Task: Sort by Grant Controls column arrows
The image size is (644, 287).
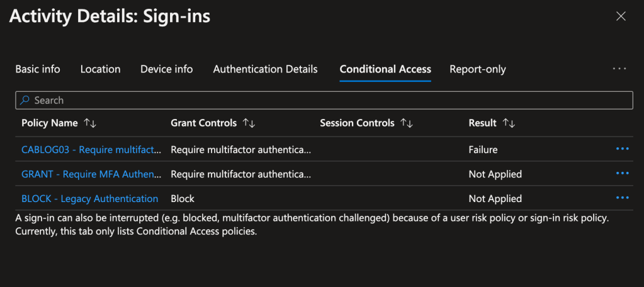Action: (x=249, y=123)
